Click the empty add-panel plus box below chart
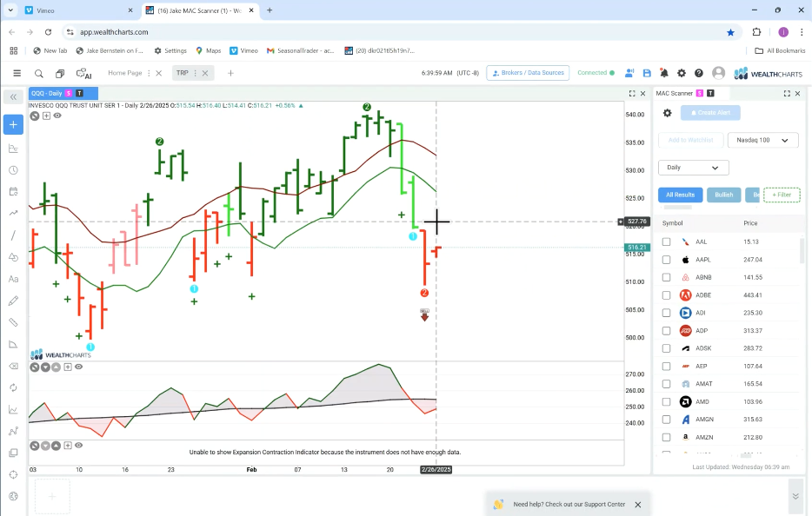This screenshot has height=516, width=812. (52, 496)
